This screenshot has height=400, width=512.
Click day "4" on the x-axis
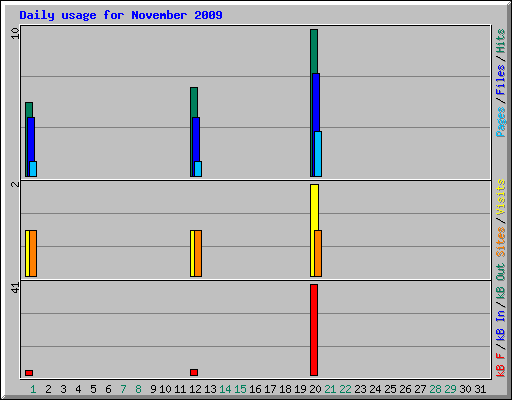(x=78, y=389)
